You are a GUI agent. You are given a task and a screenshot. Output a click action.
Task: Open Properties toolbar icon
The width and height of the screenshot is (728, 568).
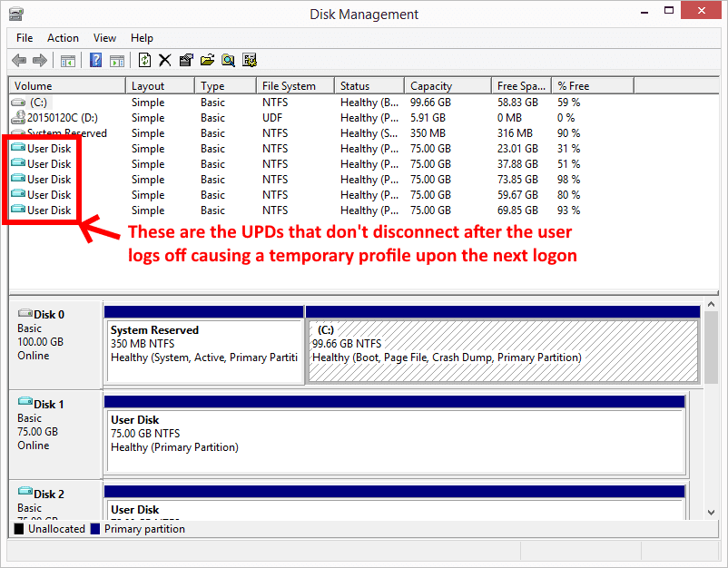[186, 60]
